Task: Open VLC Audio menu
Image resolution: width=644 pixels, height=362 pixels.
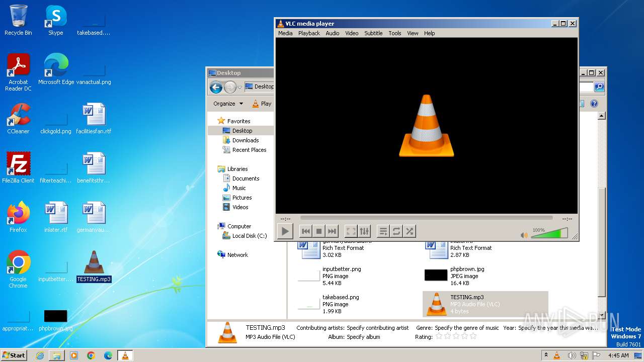Action: click(333, 33)
